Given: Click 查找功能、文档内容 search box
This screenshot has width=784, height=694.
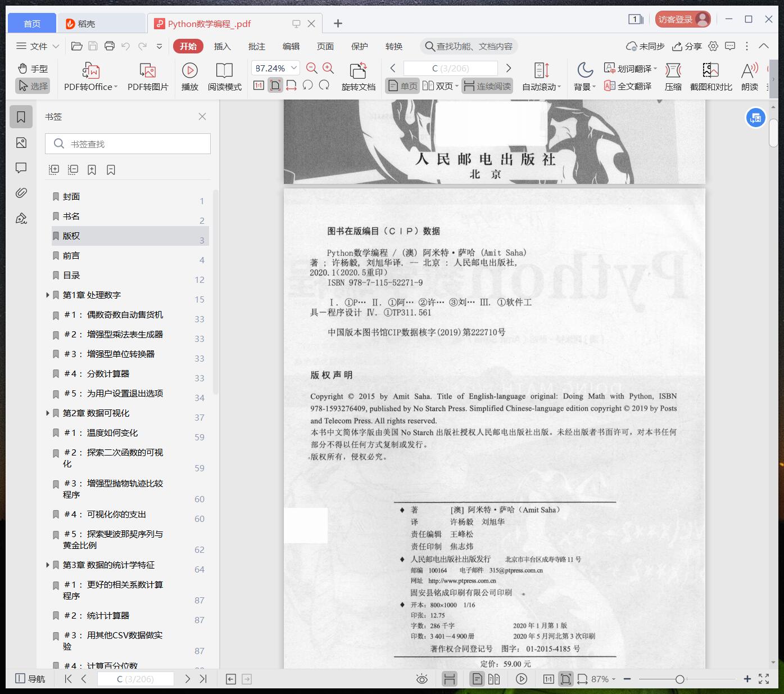Looking at the screenshot, I should point(469,46).
